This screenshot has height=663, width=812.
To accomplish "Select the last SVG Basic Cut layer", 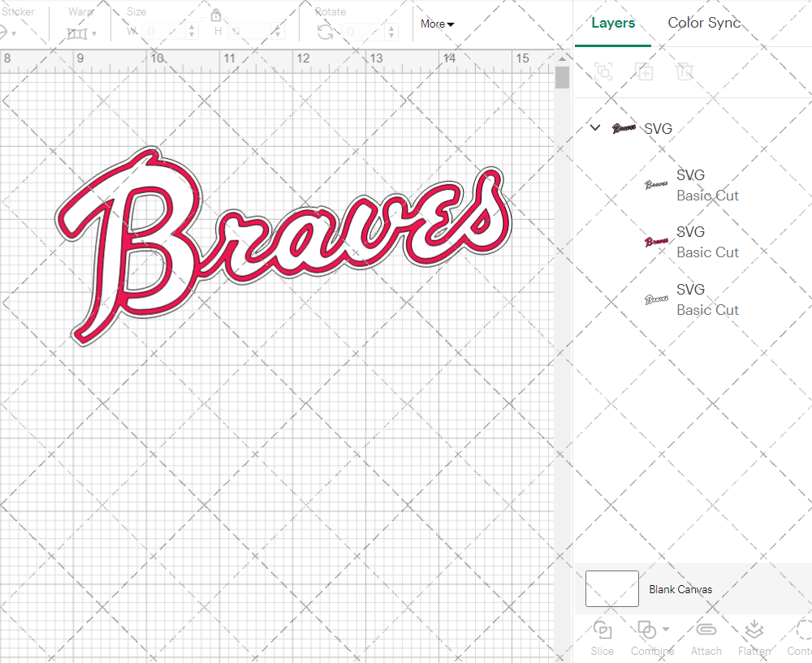I will click(x=693, y=299).
